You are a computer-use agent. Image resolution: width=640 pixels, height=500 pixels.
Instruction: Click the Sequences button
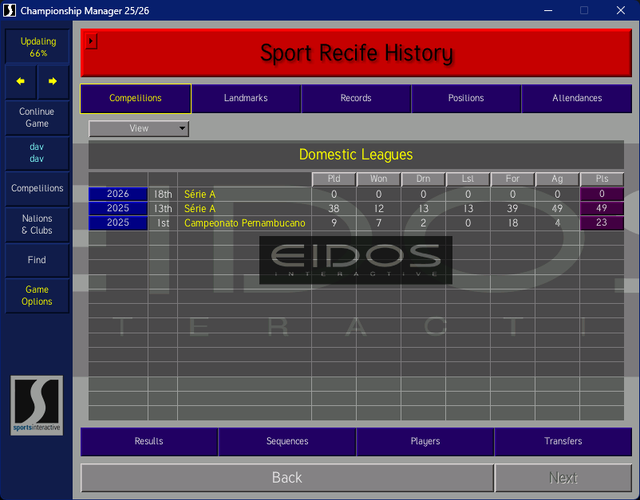coord(287,441)
